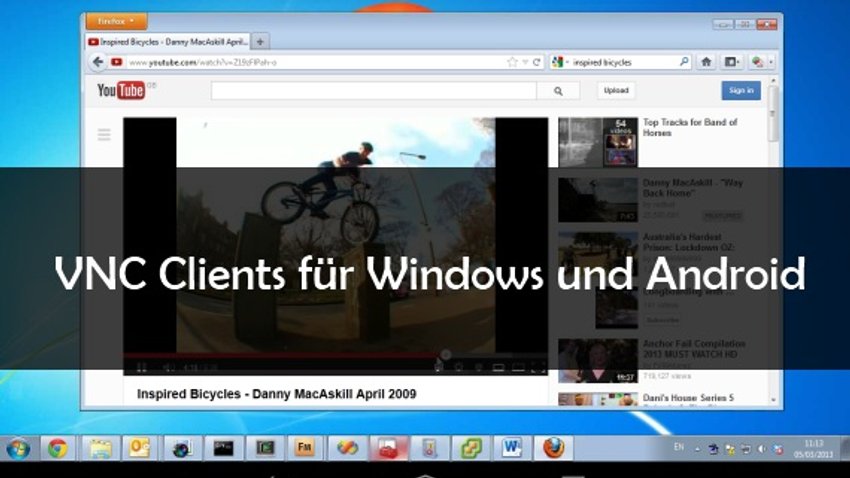Click the YouTube logo
This screenshot has width=850, height=478.
click(121, 90)
